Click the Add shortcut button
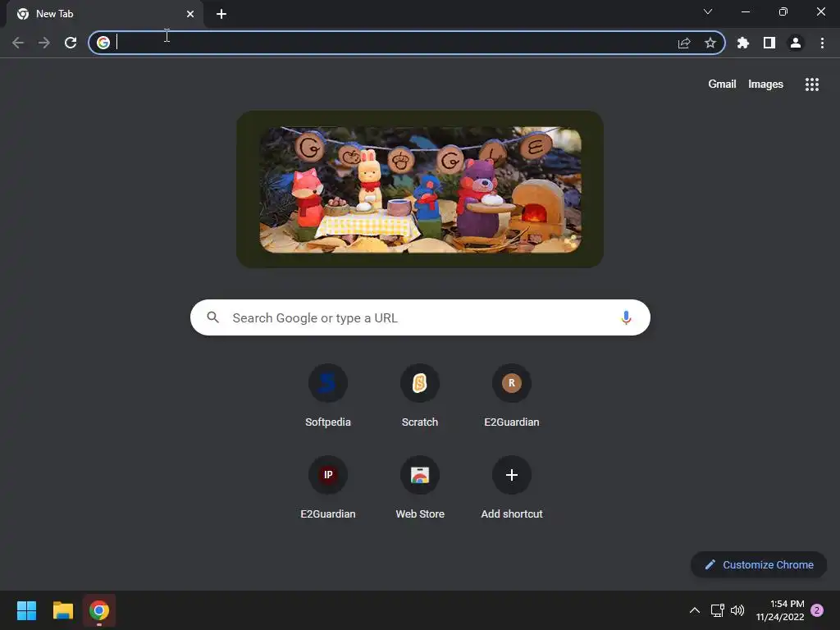 tap(512, 487)
